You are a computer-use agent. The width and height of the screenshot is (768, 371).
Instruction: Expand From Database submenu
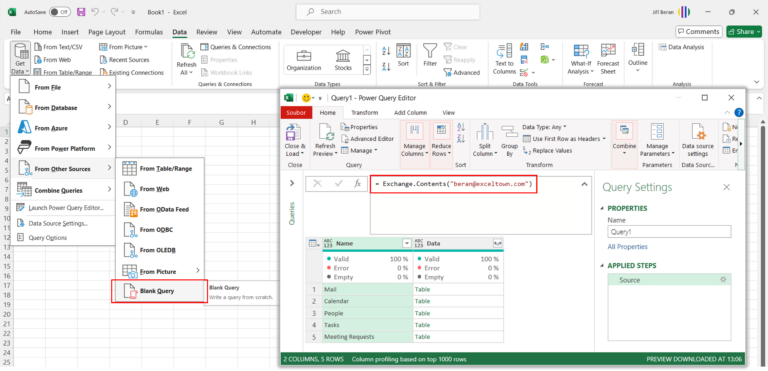[63, 107]
